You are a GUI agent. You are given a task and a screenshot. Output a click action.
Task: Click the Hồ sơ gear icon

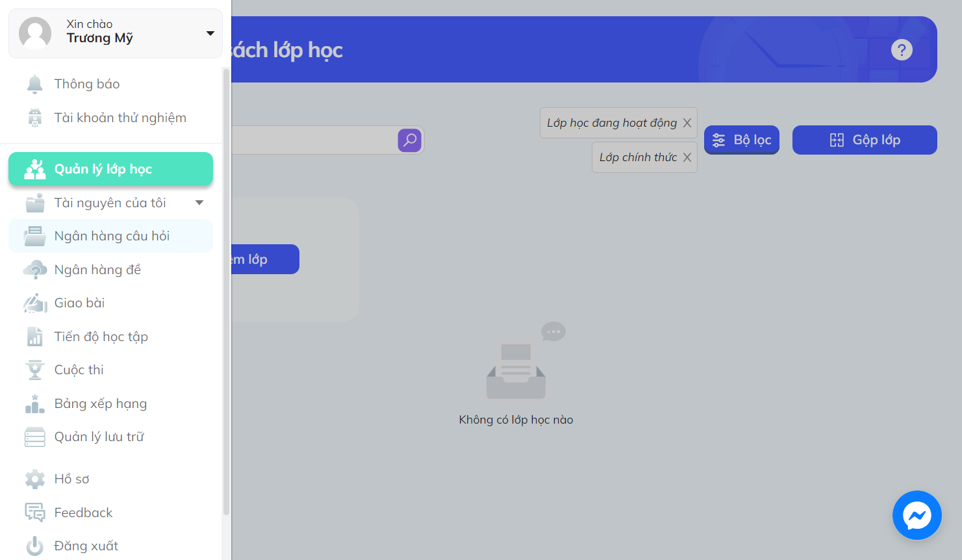[x=35, y=479]
